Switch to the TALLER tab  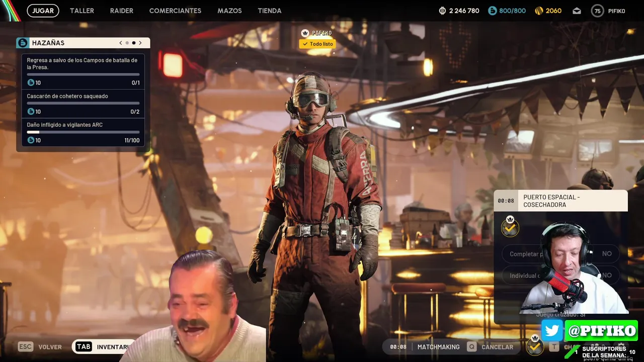(x=82, y=11)
